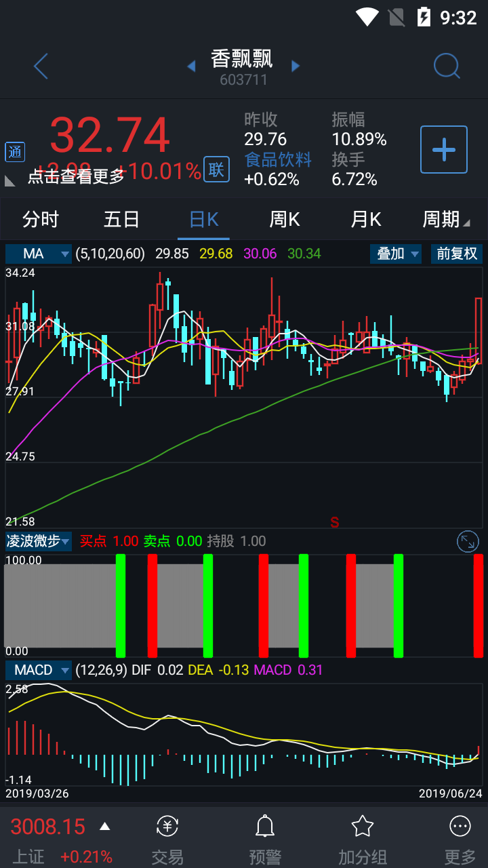Tap the MA5 value 29.85
This screenshot has width=488, height=868.
point(172,254)
